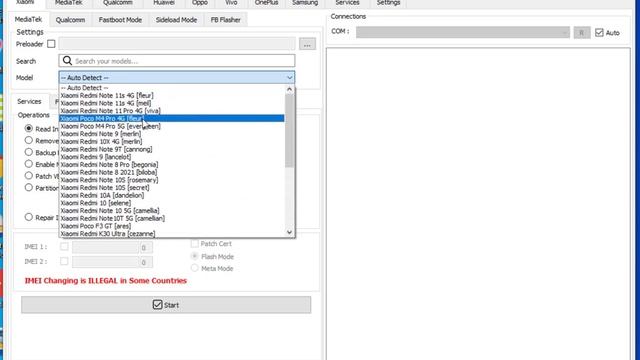The height and width of the screenshot is (360, 640).
Task: Select the Repair radio option
Action: [x=29, y=217]
